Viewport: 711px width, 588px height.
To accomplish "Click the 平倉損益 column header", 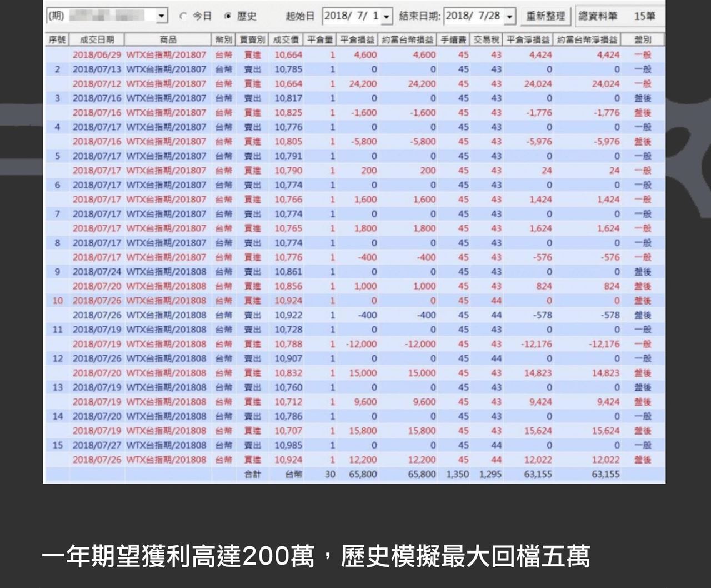I will [357, 40].
